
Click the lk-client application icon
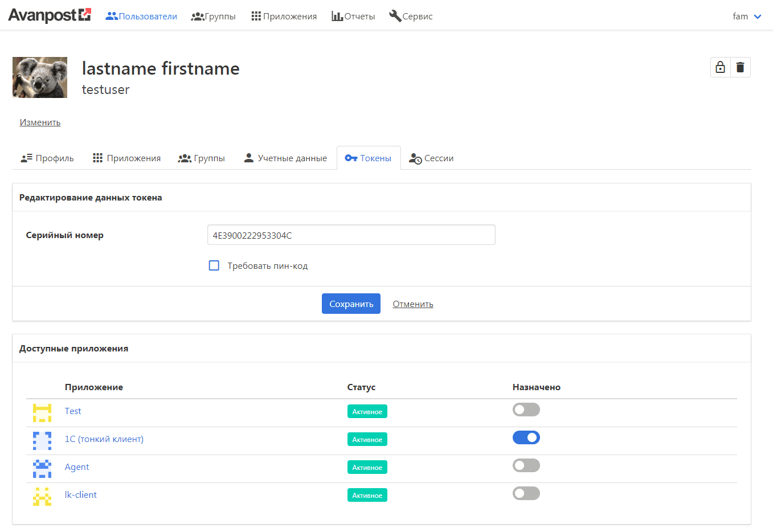click(x=42, y=496)
